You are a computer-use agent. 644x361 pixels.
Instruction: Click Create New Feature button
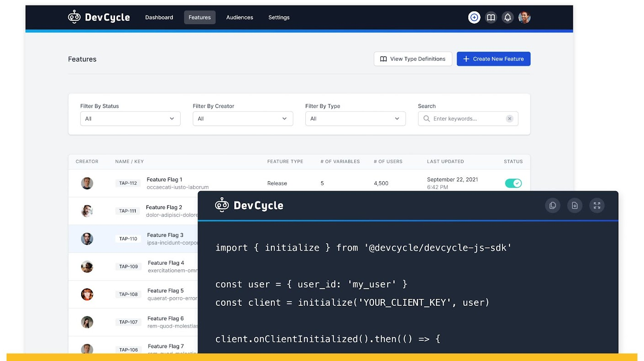click(493, 59)
